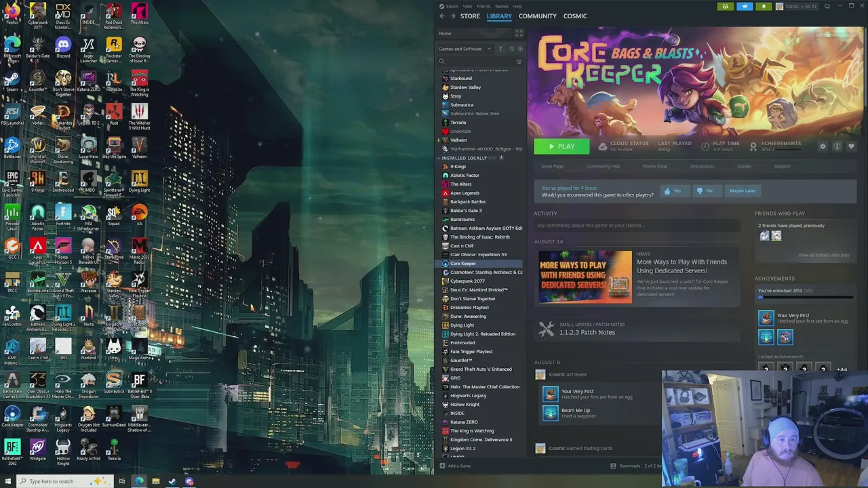Open Steam notifications bell
Viewport: 868px width, 488px height.
click(764, 6)
